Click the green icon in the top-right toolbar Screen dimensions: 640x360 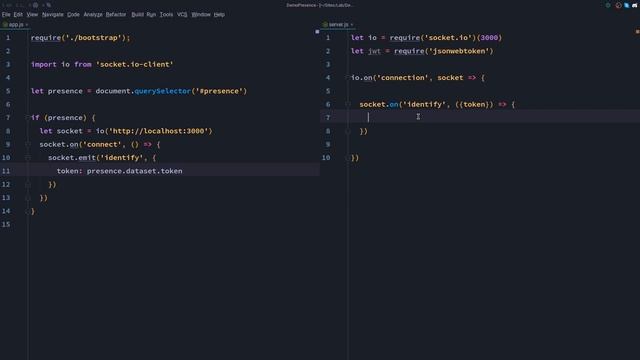pos(608,5)
